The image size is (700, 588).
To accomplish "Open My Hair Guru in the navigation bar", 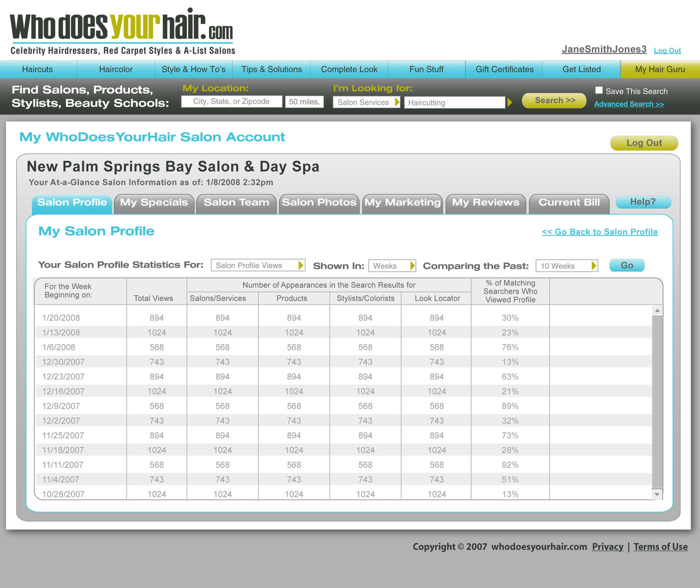I will click(x=660, y=69).
